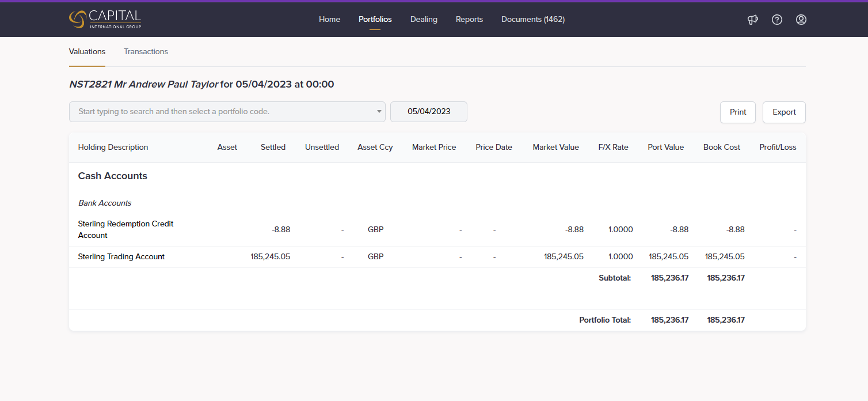The width and height of the screenshot is (868, 401).
Task: Click the Profit/Loss column header
Action: [x=778, y=147]
